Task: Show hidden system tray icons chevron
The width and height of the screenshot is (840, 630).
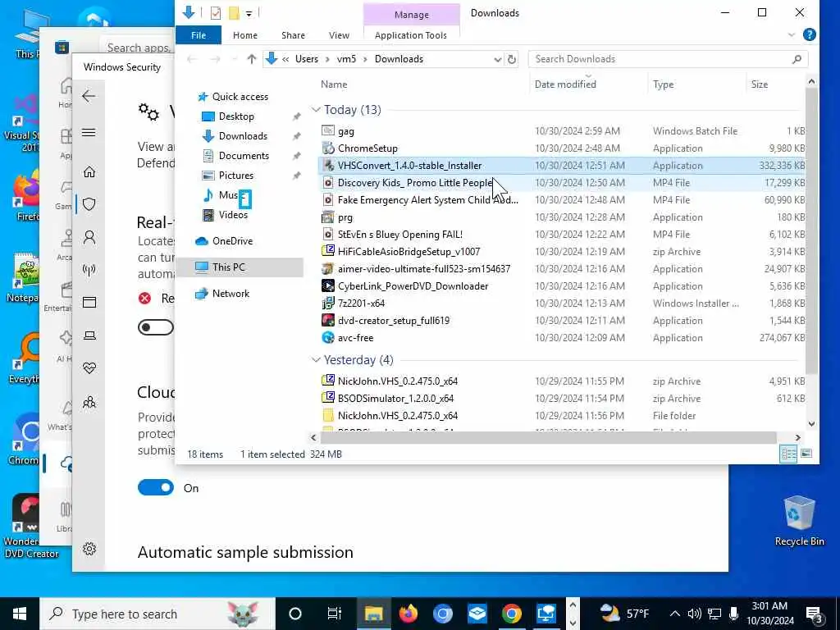Action: pyautogui.click(x=675, y=614)
